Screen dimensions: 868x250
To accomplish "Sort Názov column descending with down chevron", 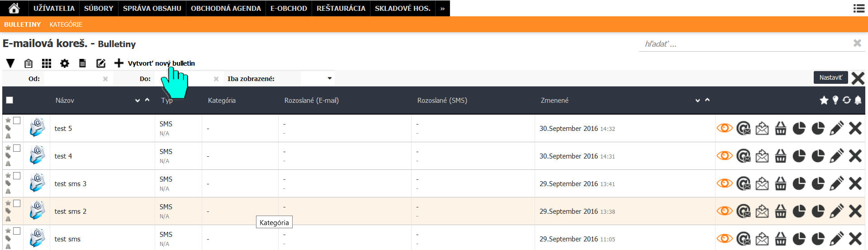I will [x=138, y=101].
